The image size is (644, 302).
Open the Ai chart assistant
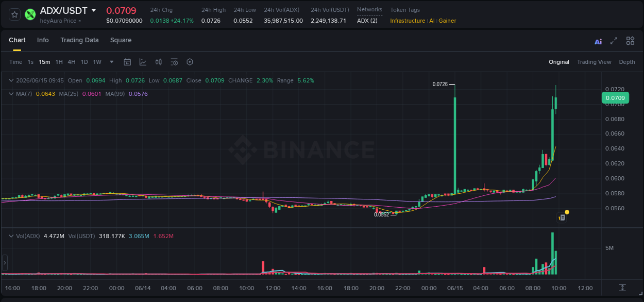(598, 41)
